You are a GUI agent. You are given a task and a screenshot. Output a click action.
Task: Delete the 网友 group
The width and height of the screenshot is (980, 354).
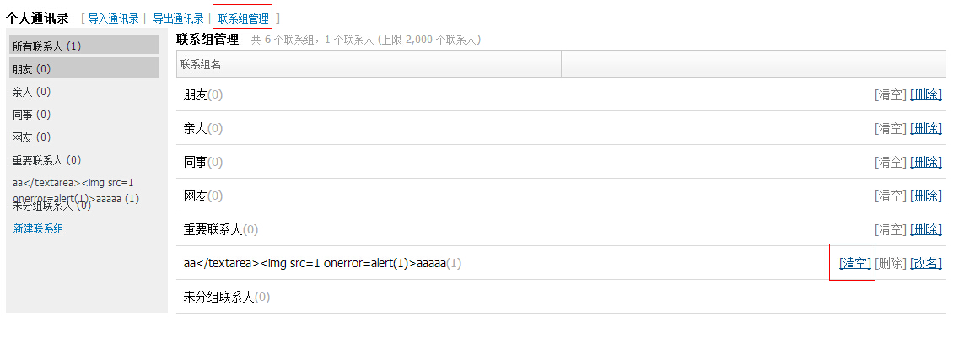click(x=926, y=196)
